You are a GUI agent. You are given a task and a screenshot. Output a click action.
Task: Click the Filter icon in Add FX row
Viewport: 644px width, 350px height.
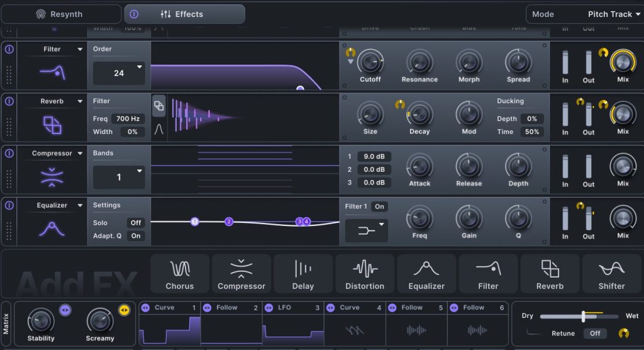(x=488, y=274)
